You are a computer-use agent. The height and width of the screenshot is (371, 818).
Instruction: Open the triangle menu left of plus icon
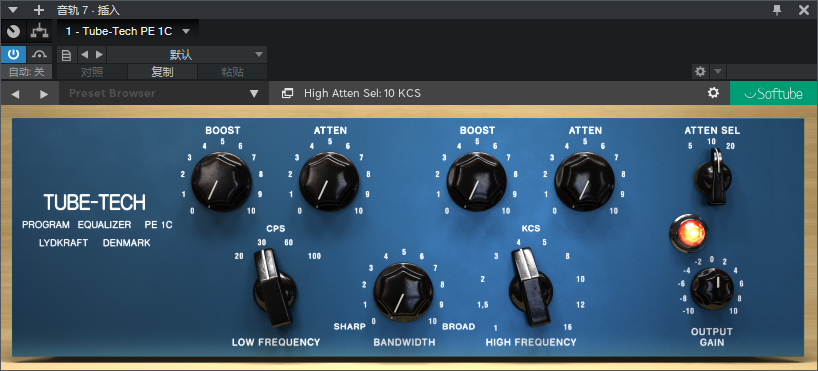pos(14,9)
